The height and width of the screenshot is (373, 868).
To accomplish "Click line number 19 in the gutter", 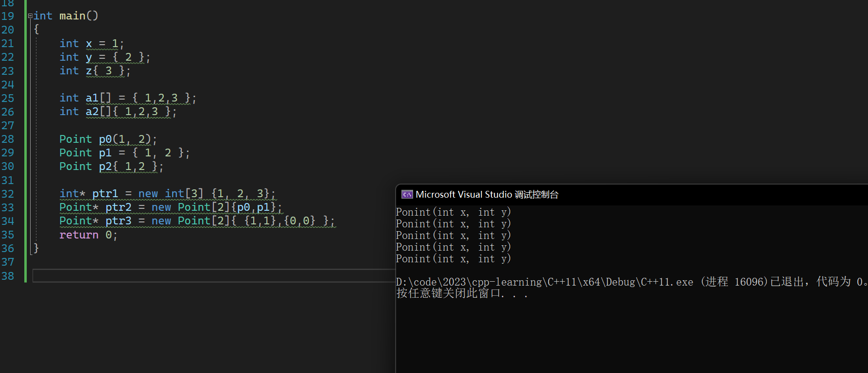I will pyautogui.click(x=8, y=16).
